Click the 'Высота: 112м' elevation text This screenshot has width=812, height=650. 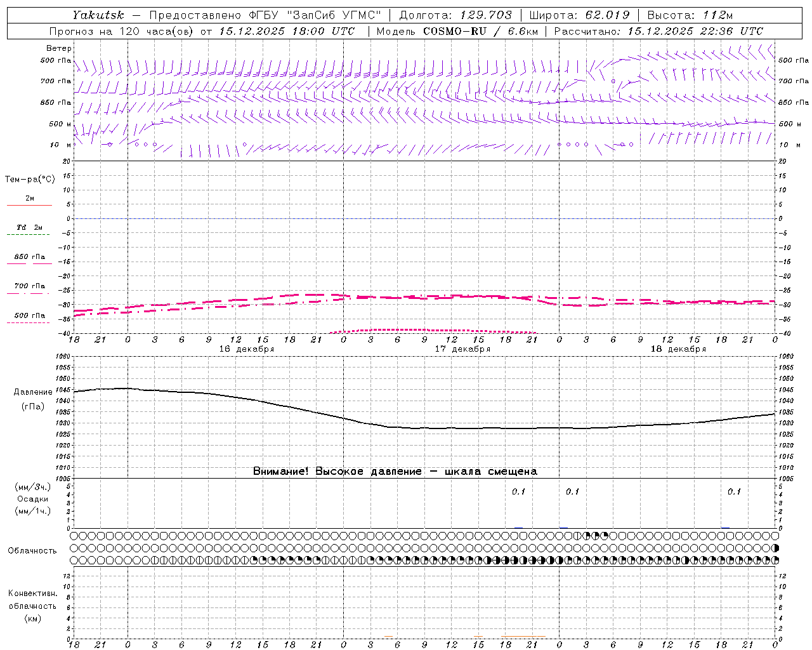690,15
